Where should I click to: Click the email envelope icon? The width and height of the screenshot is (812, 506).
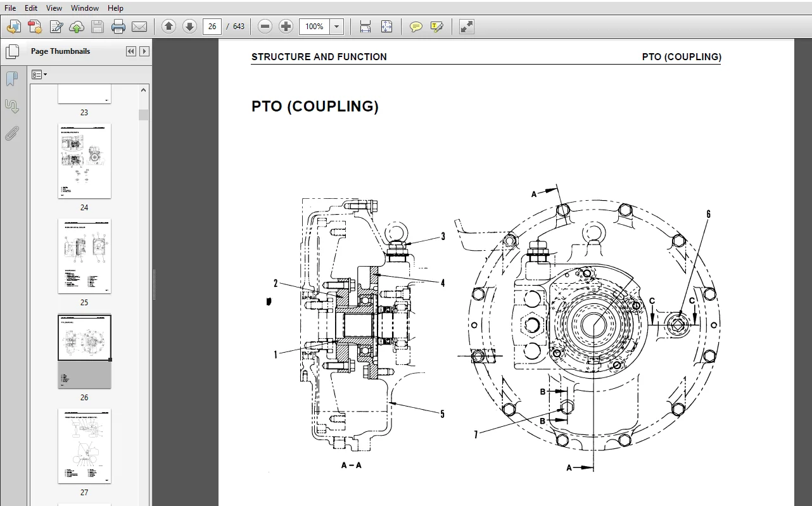tap(139, 27)
